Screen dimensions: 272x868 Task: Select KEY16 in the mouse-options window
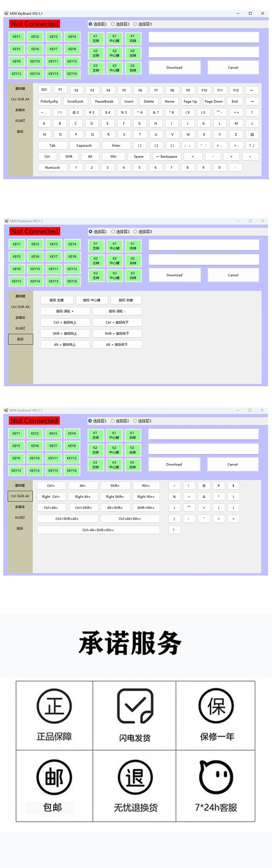(72, 281)
